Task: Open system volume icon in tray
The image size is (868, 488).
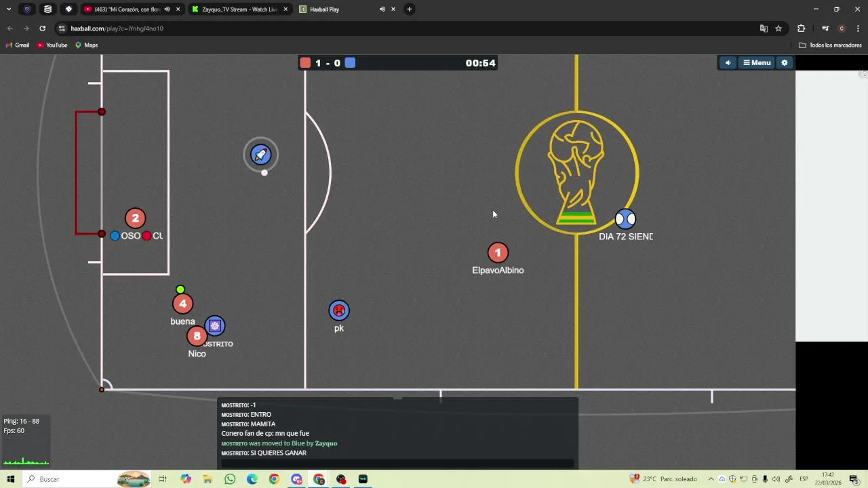Action: point(776,479)
